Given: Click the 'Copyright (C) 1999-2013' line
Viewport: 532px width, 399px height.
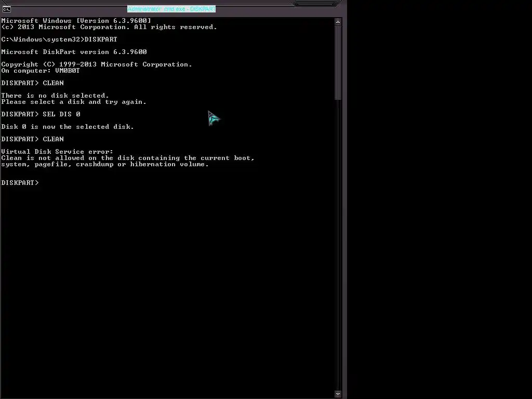Looking at the screenshot, I should coord(97,64).
